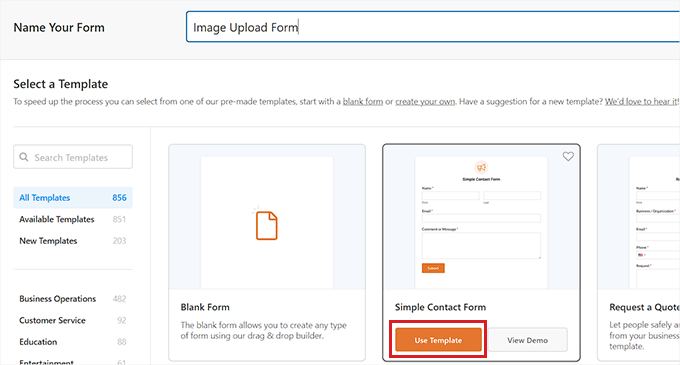Viewport: 680px width, 365px height.
Task: Click the Request a Quote template preview
Action: [x=638, y=217]
